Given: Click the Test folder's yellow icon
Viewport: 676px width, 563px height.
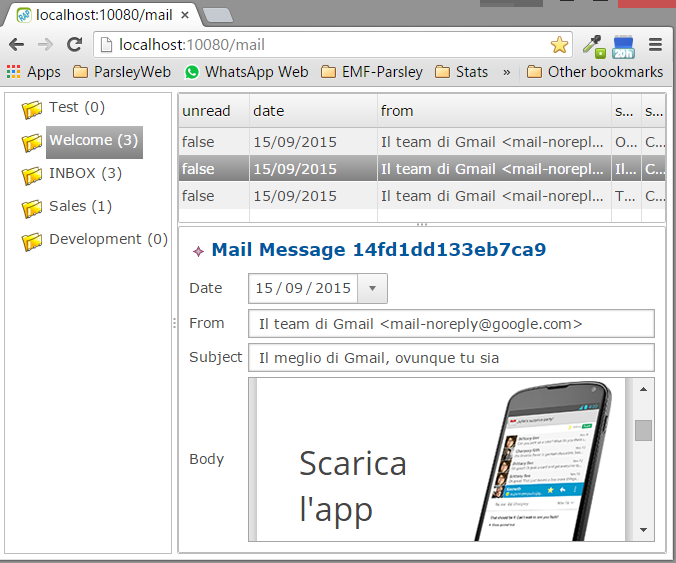Looking at the screenshot, I should (x=32, y=109).
